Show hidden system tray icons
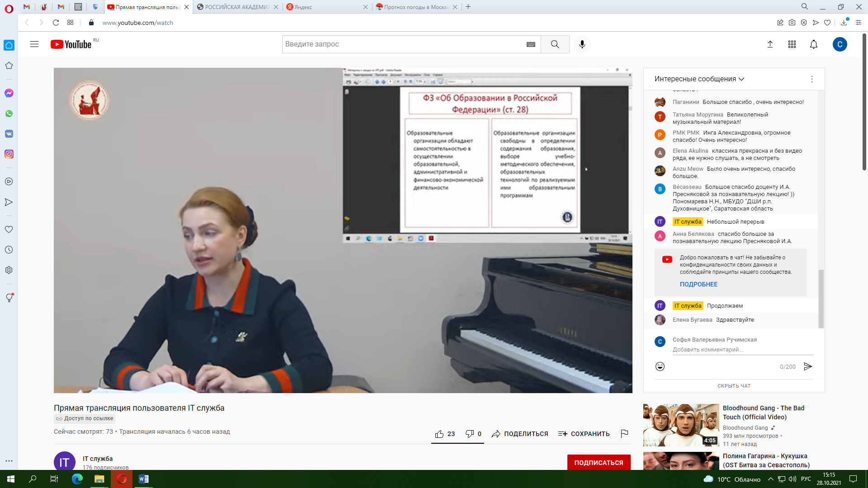This screenshot has height=488, width=868. tap(770, 479)
